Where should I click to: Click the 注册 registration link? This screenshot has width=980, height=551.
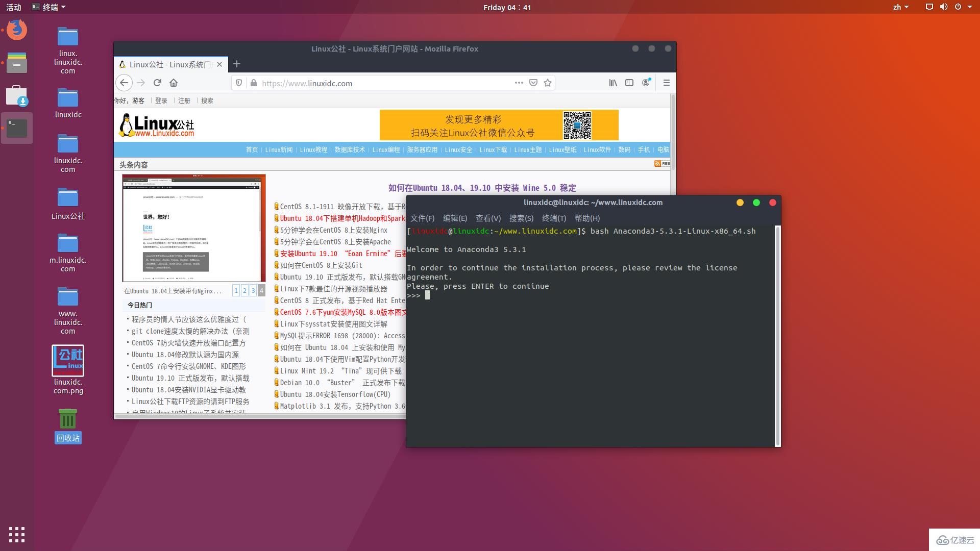pyautogui.click(x=184, y=100)
